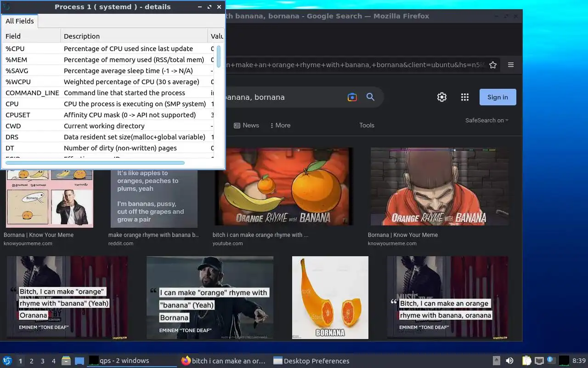
Task: Click the 8:39 clock in tray
Action: point(579,361)
